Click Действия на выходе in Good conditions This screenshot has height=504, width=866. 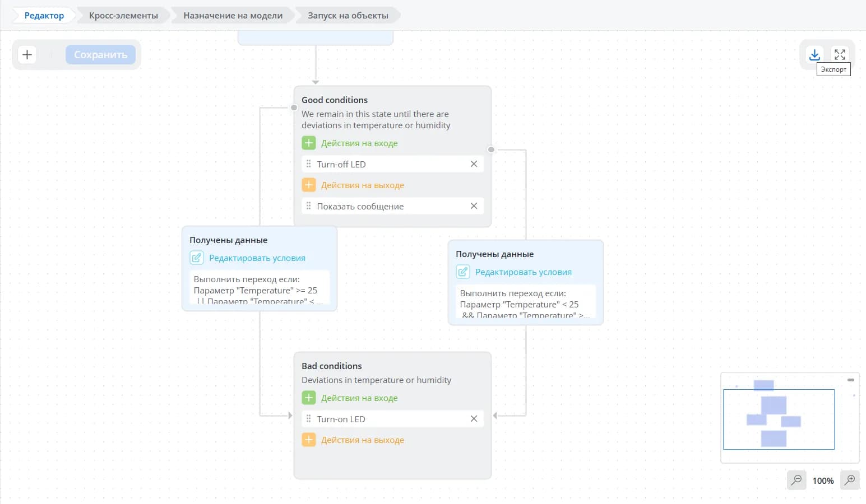363,185
